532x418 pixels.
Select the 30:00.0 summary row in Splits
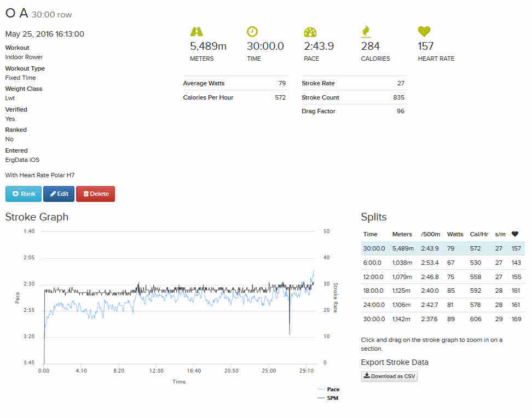pyautogui.click(x=442, y=248)
